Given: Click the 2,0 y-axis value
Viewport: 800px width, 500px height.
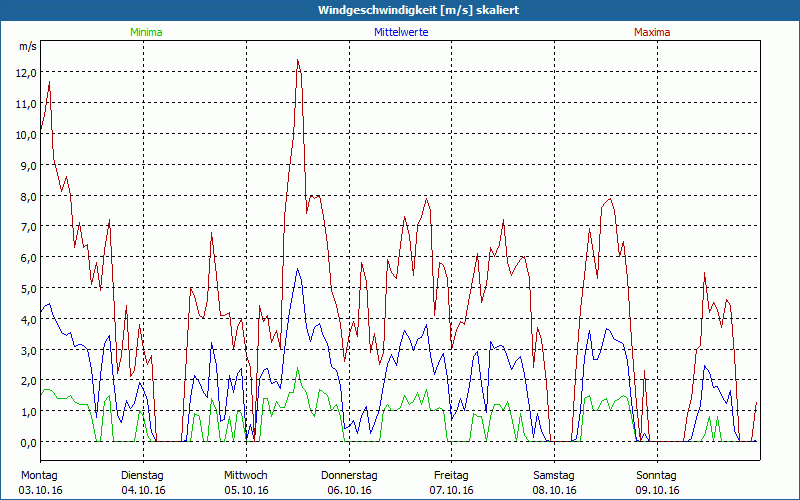Looking at the screenshot, I should [29, 381].
